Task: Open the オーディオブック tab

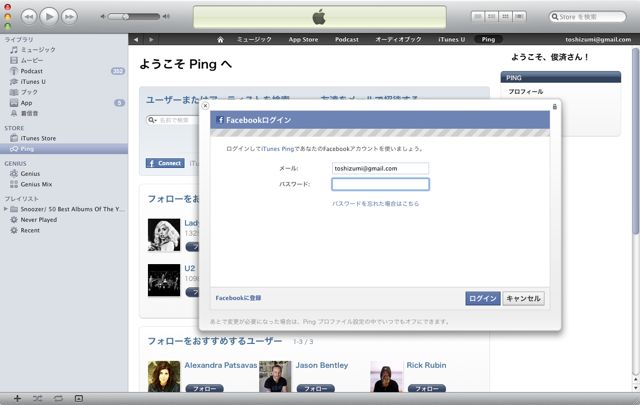Action: pyautogui.click(x=398, y=40)
